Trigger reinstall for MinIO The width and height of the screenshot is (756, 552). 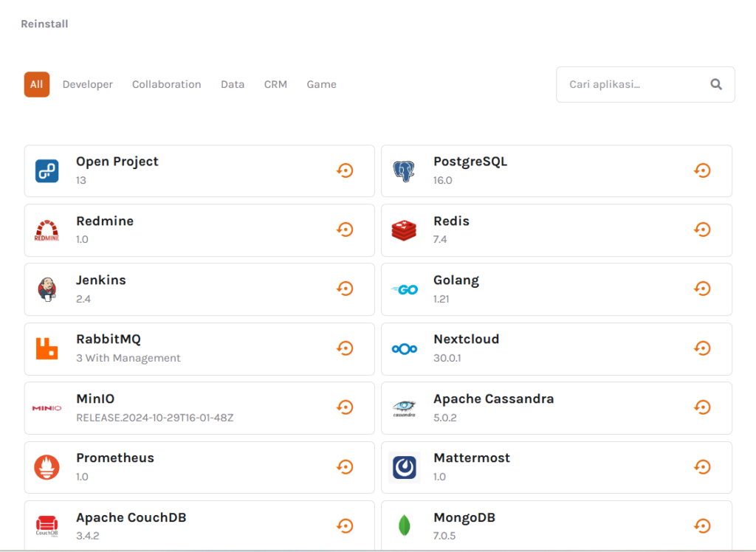pyautogui.click(x=345, y=407)
